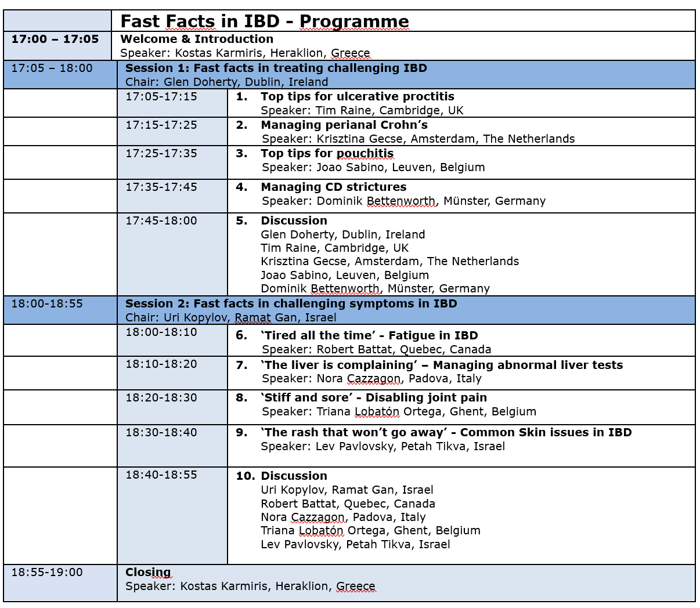Click item 10 'Discussion' heading

coord(294,476)
